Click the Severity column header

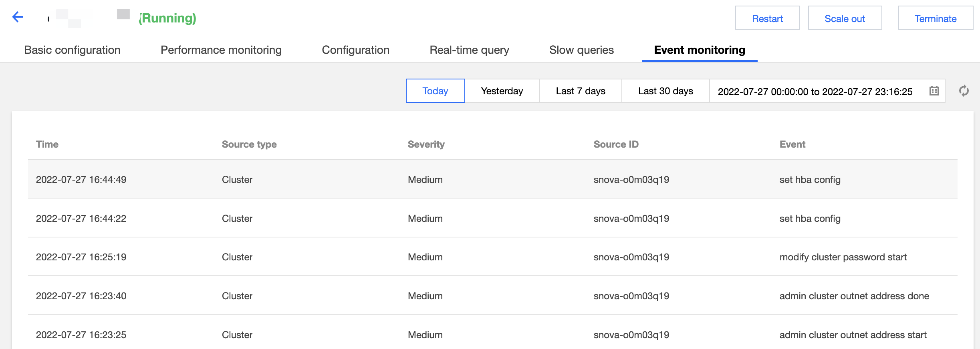click(x=426, y=144)
